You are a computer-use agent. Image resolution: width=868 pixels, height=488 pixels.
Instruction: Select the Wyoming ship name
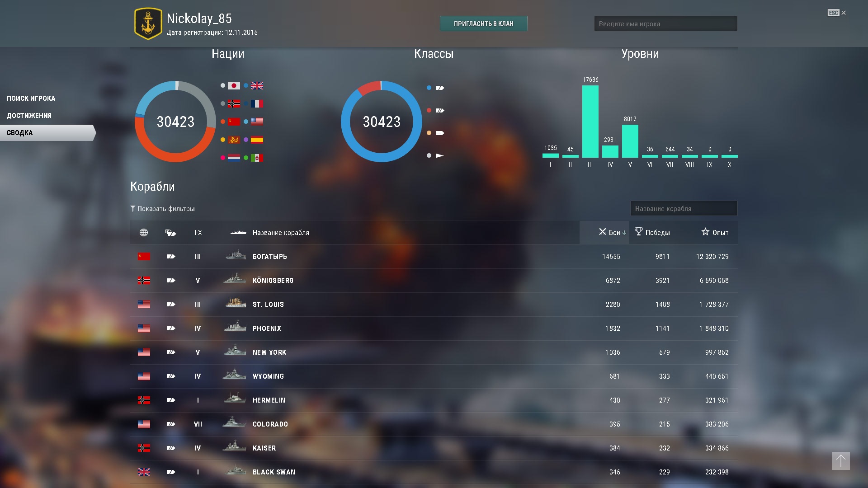(x=268, y=376)
